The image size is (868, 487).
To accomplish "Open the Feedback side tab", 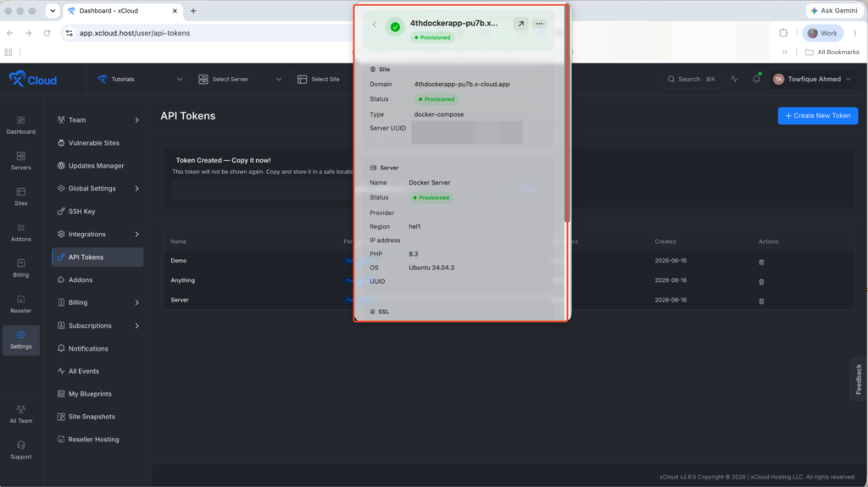I will (859, 379).
